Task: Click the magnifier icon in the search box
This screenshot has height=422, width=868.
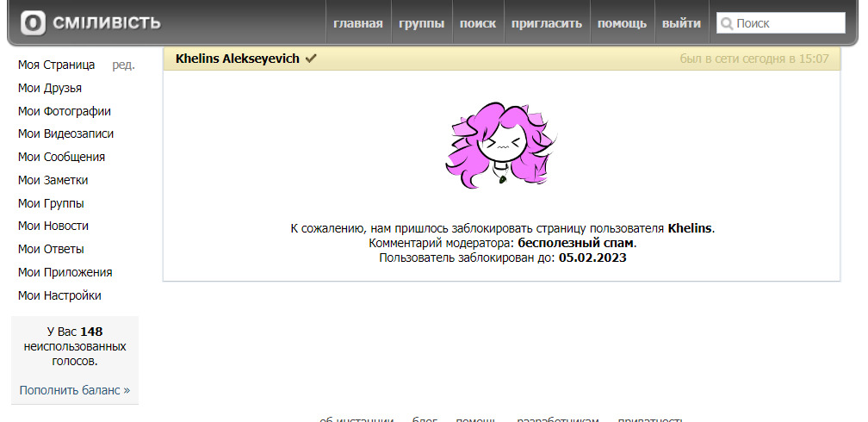Action: pos(727,23)
